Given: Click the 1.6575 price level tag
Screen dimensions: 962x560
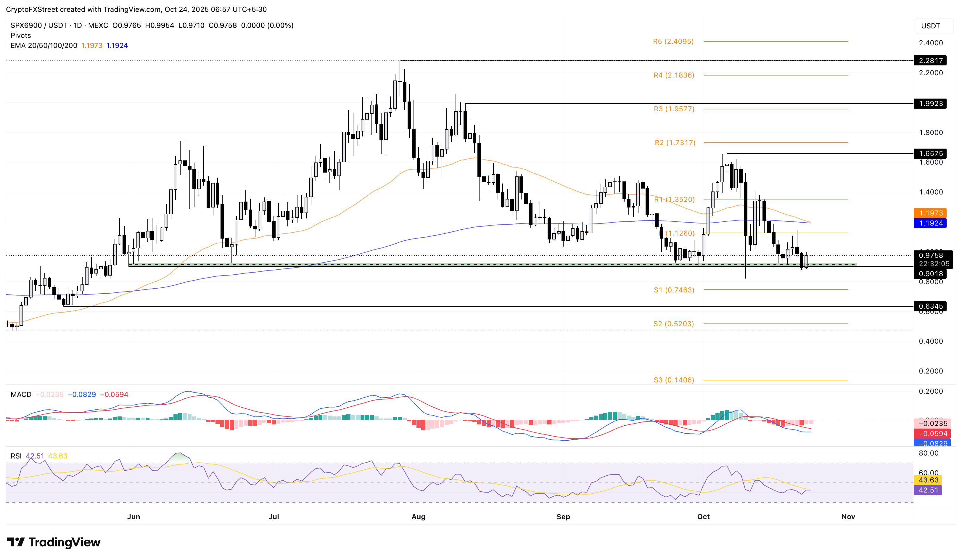Looking at the screenshot, I should click(x=930, y=153).
